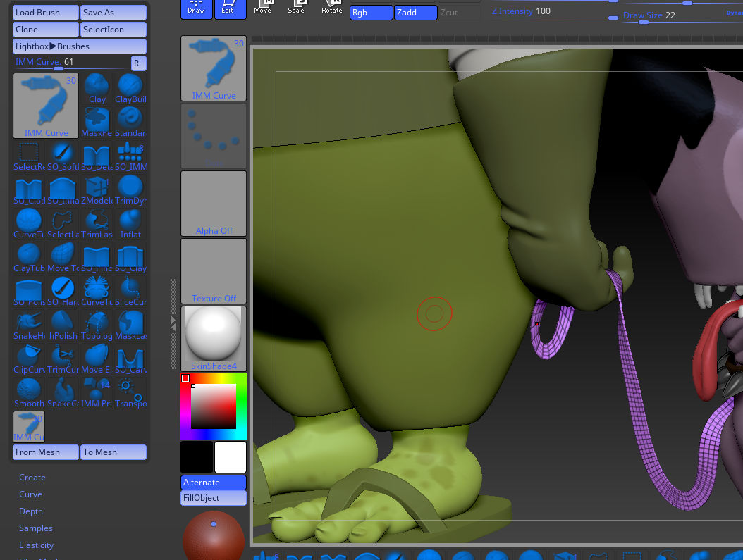Select the TrimDynamic brush
Image resolution: width=743 pixels, height=560 pixels.
pyautogui.click(x=130, y=189)
